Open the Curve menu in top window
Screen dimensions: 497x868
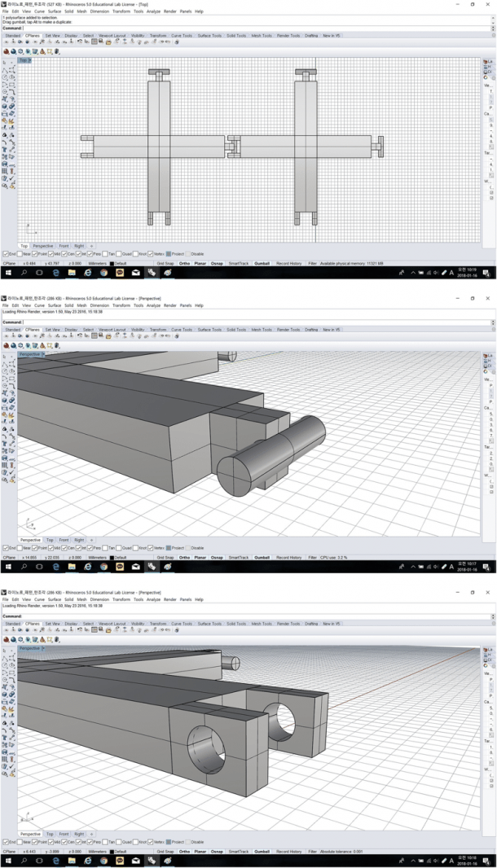coord(39,11)
